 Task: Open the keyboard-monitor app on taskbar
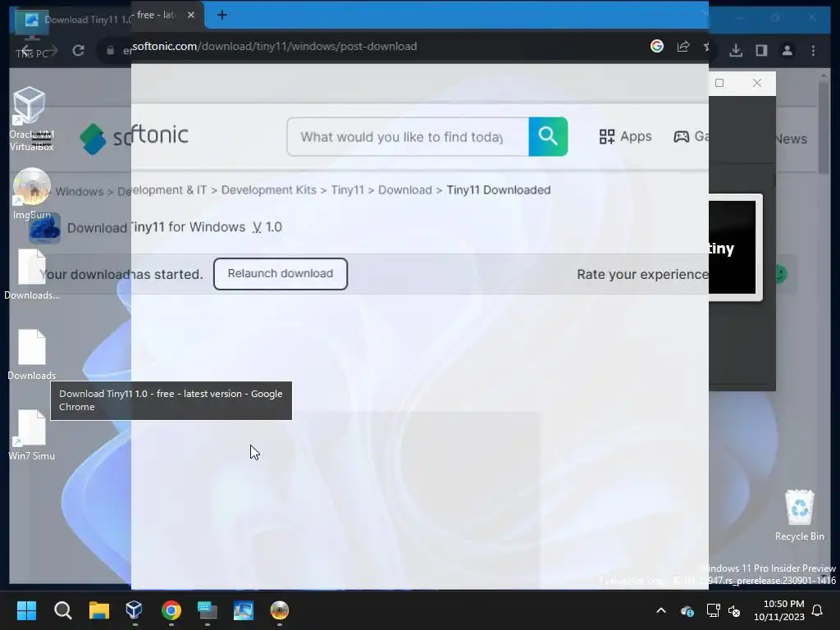click(208, 610)
